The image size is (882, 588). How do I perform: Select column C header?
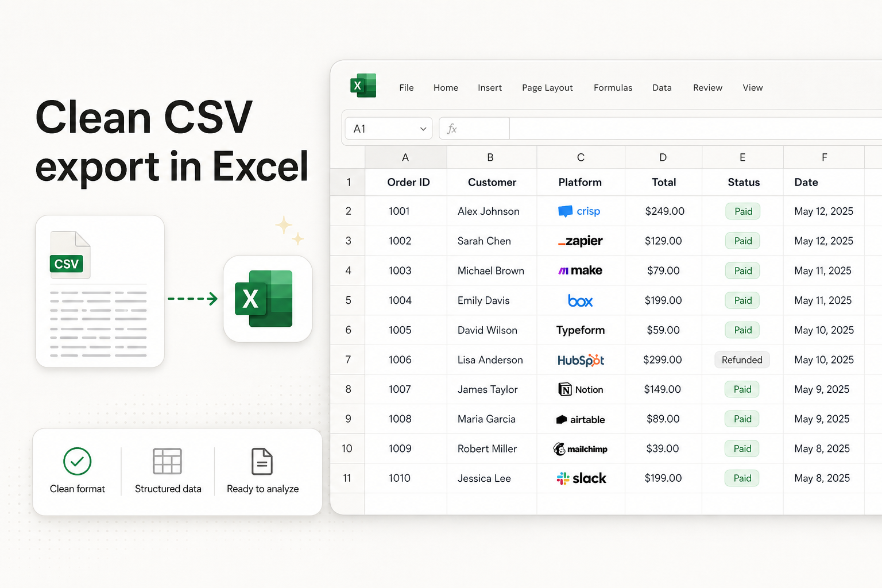581,157
